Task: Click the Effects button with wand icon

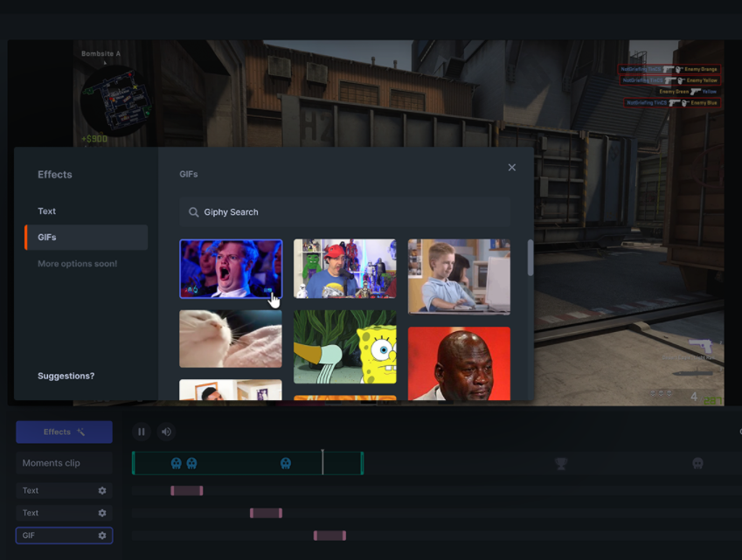Action: point(64,432)
